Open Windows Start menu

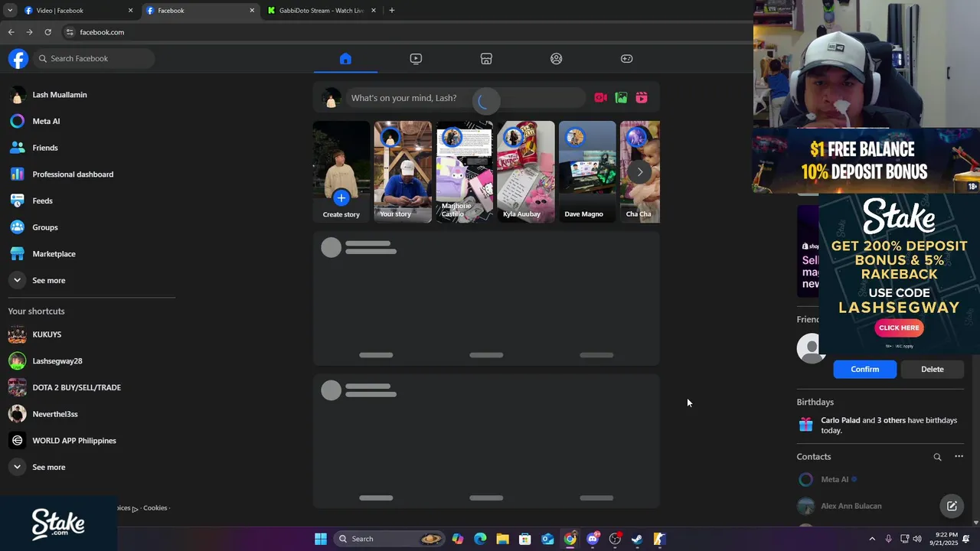[x=321, y=539]
